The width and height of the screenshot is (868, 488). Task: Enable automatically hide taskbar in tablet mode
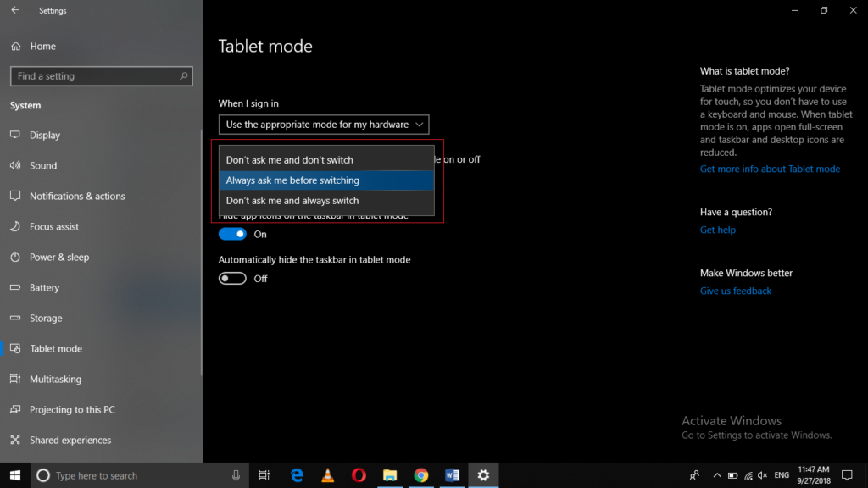click(x=231, y=277)
